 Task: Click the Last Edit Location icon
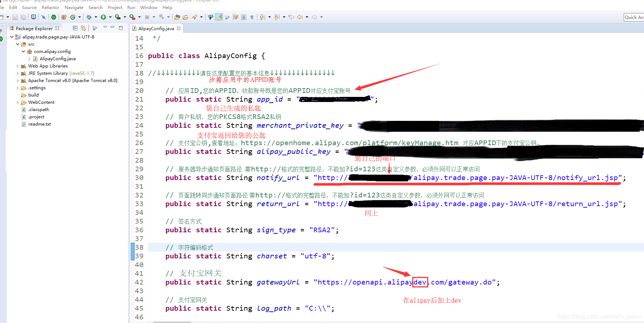(291, 17)
